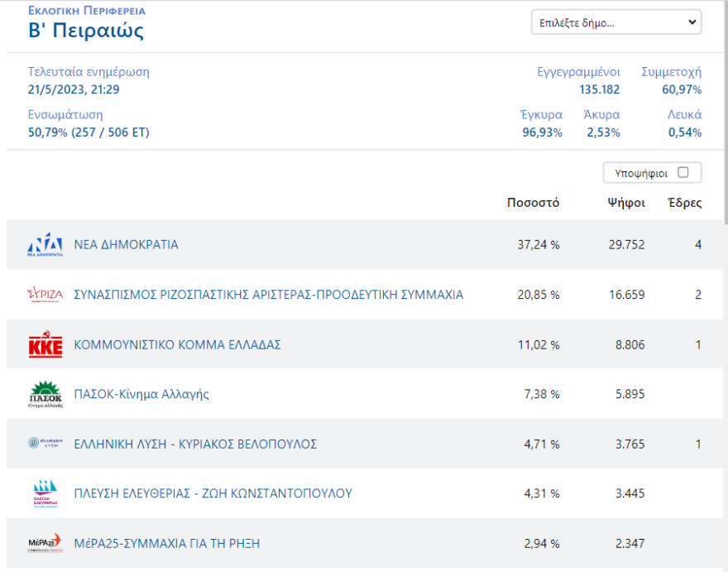Click the Ψήφοι column header
Image resolution: width=728 pixels, height=572 pixels.
[625, 203]
